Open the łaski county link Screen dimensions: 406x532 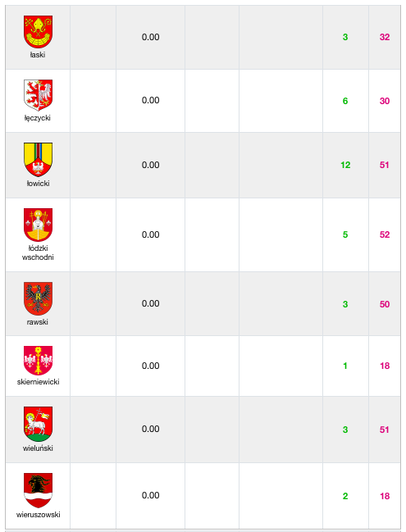click(x=38, y=55)
